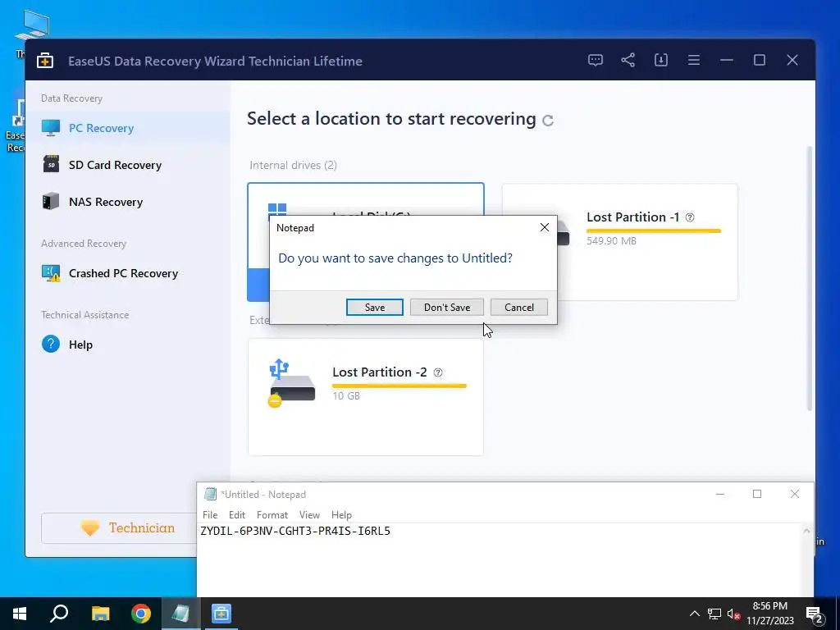This screenshot has height=630, width=840.
Task: Select the Lost Partition -2 drive card
Action: click(366, 396)
